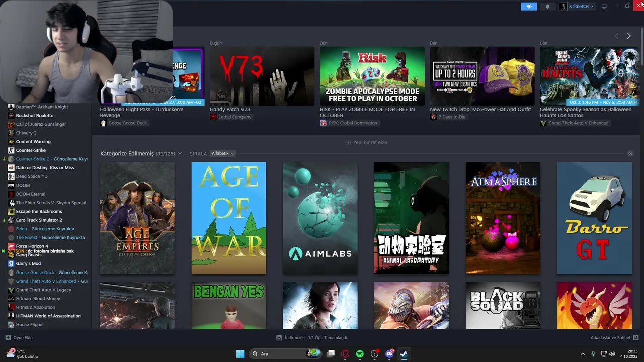This screenshot has width=644, height=362.
Task: Open the Bengan Yes game cover
Action: (x=228, y=306)
